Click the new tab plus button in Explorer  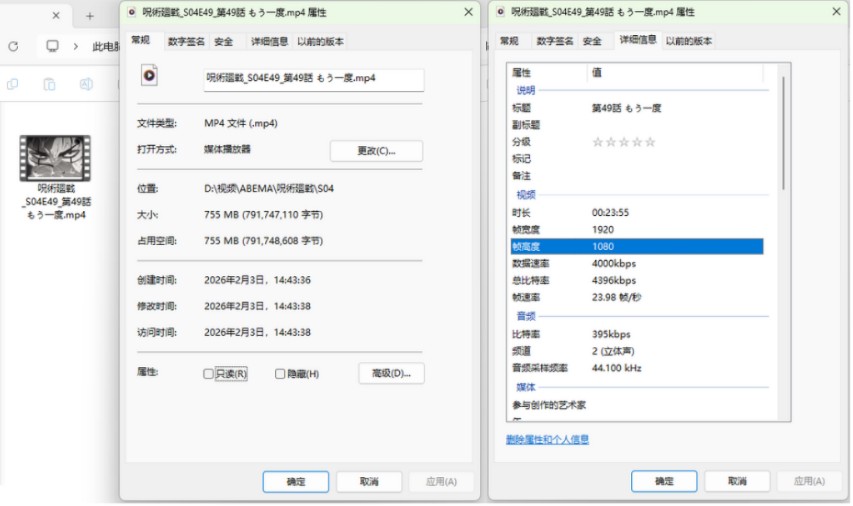point(90,16)
